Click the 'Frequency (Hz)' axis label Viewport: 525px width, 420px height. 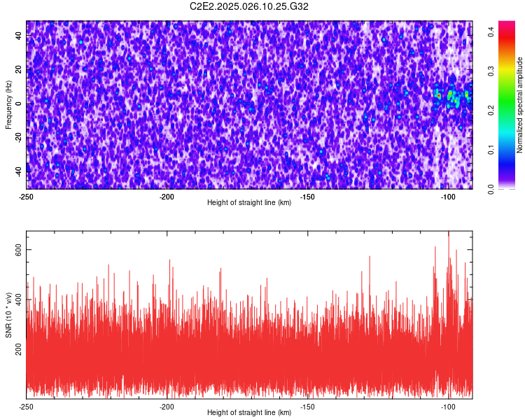(8, 105)
